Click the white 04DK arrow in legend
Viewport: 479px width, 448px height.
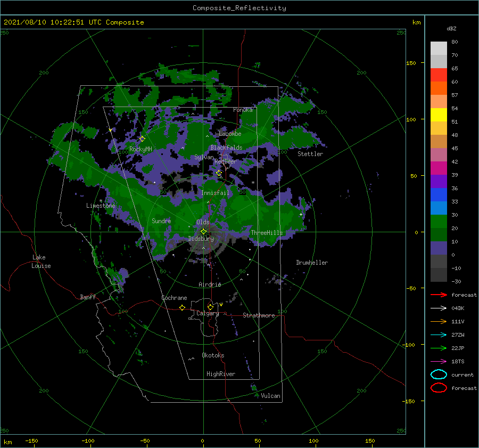439,308
